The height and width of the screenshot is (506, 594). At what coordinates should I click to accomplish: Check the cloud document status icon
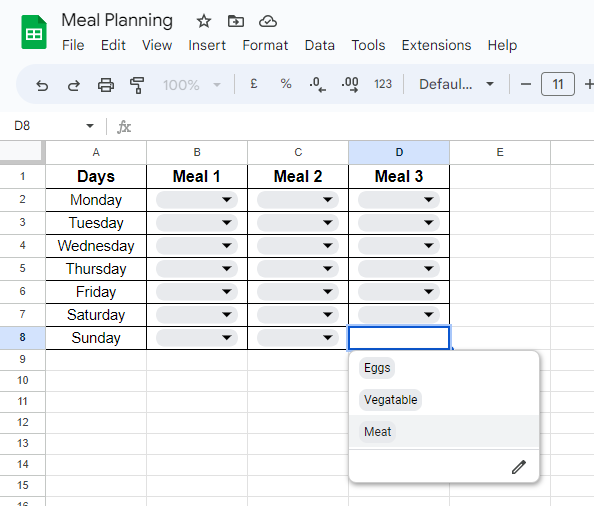point(268,22)
